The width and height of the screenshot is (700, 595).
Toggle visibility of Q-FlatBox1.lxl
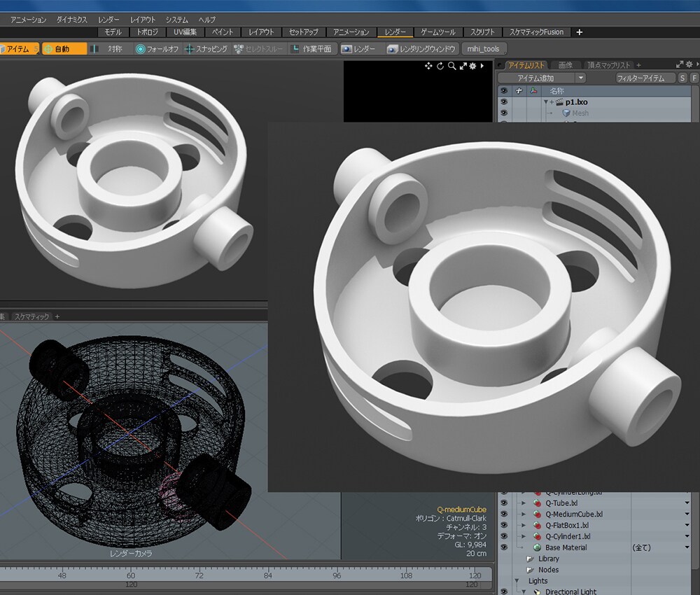click(x=504, y=525)
